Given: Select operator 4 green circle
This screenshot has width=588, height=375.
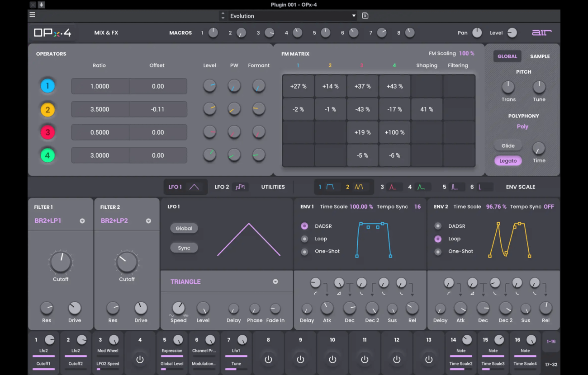Looking at the screenshot, I should 47,155.
